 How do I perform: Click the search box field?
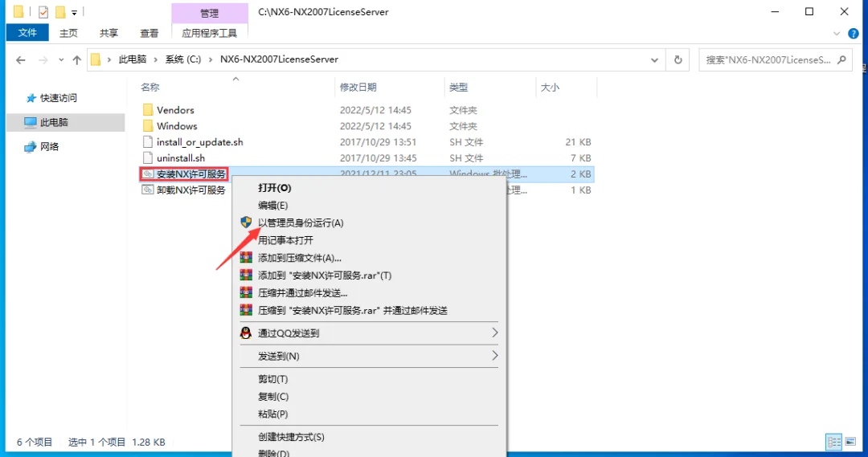coord(775,59)
